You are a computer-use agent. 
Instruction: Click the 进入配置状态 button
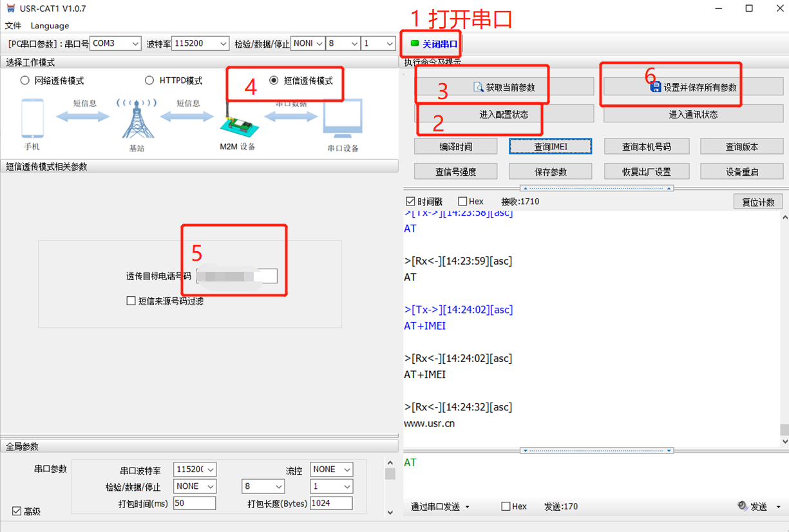[x=504, y=115]
